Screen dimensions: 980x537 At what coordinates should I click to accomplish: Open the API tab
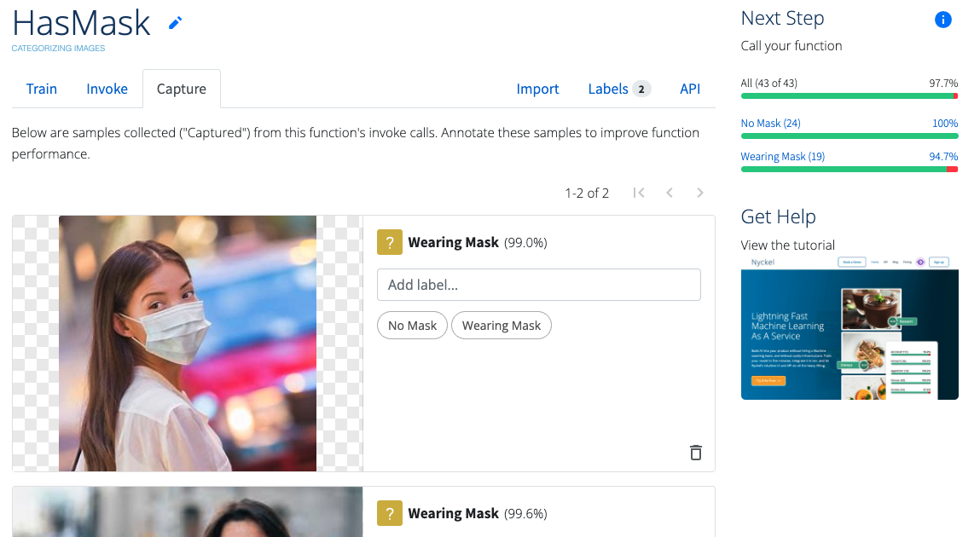click(690, 89)
